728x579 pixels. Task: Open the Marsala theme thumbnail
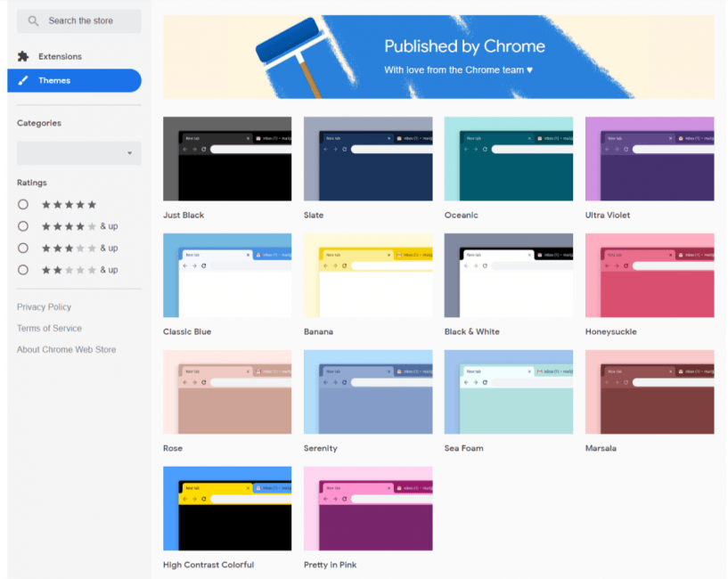pos(650,392)
